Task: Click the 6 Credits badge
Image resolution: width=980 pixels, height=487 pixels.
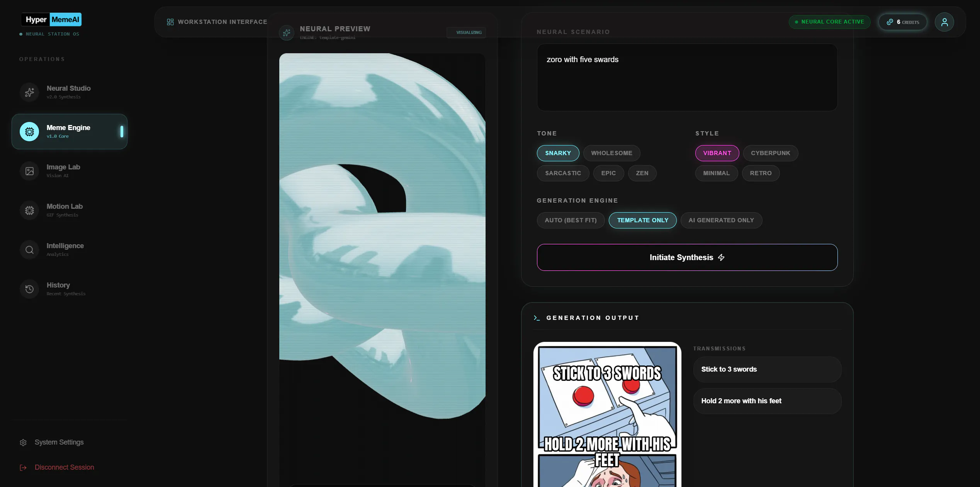Action: pyautogui.click(x=903, y=22)
